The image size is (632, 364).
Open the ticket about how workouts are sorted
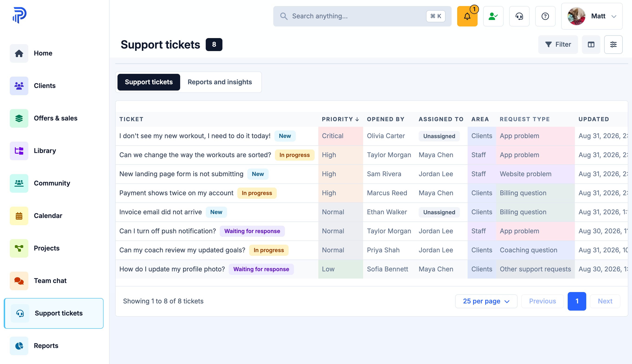195,155
